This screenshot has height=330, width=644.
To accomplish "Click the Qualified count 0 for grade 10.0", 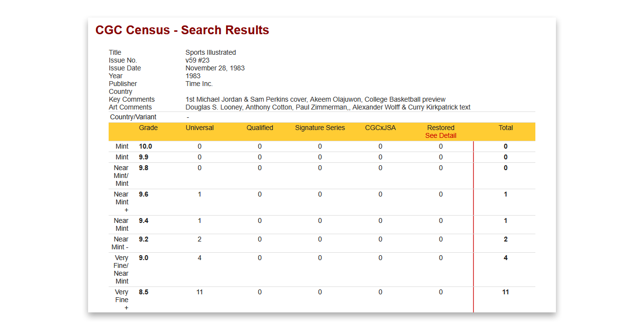I will click(260, 146).
